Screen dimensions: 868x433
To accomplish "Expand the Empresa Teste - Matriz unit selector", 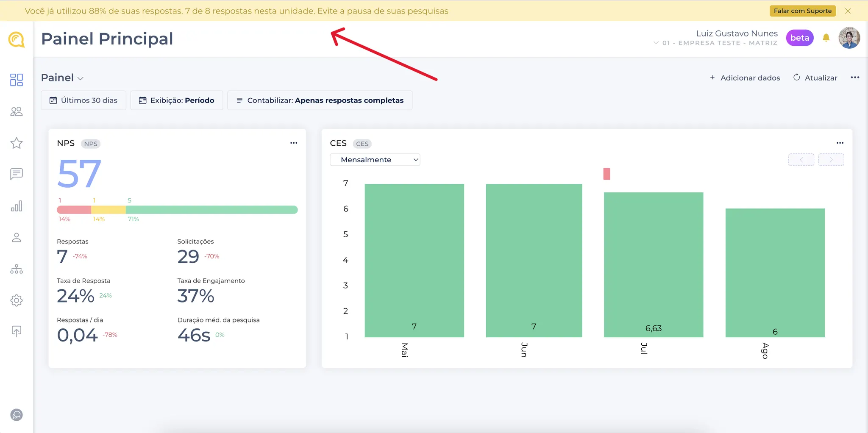I will (x=715, y=43).
